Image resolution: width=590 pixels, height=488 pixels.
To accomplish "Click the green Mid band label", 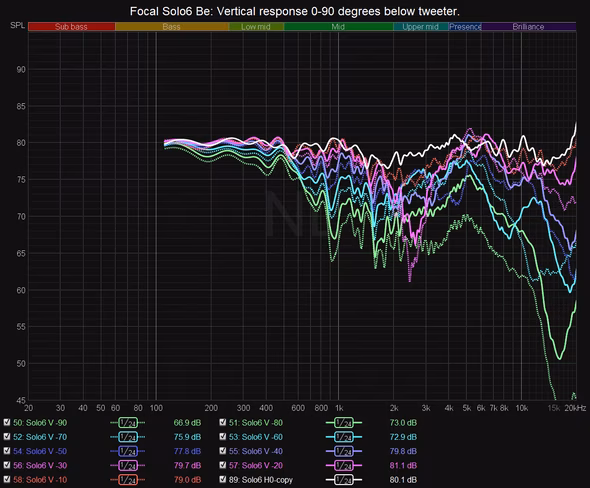I will tap(338, 27).
